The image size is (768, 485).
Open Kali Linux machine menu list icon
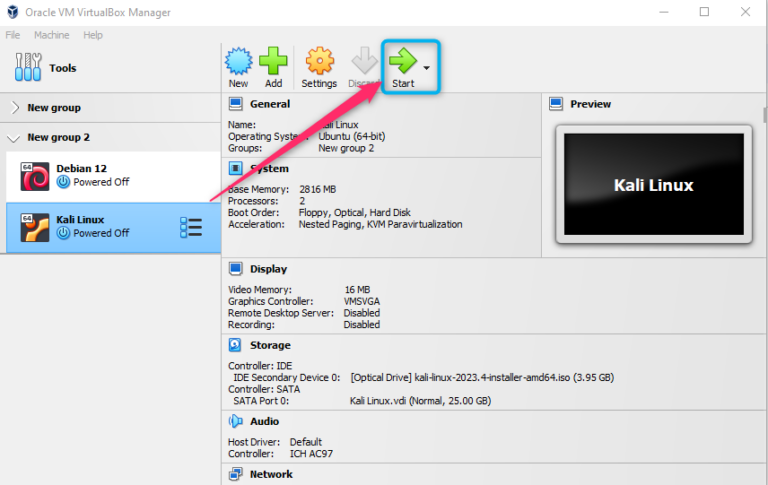coord(190,227)
